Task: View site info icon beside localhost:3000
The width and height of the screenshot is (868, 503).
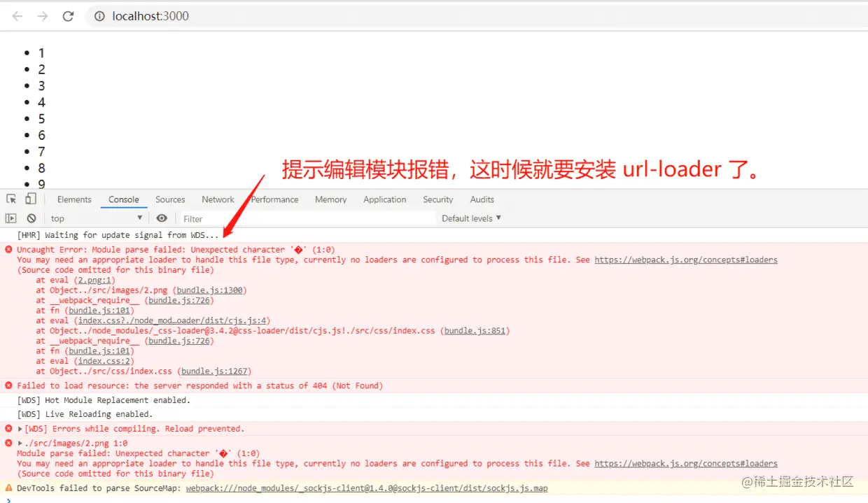Action: 99,16
